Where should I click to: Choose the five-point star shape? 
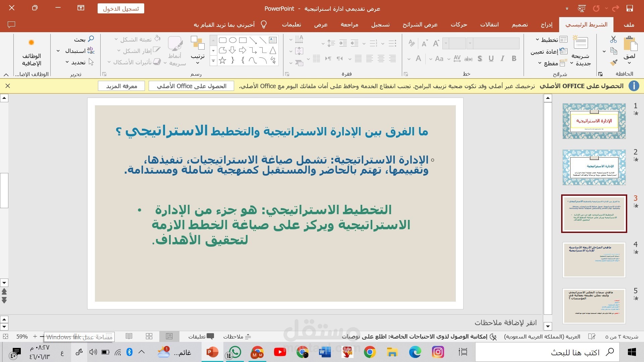pyautogui.click(x=222, y=61)
